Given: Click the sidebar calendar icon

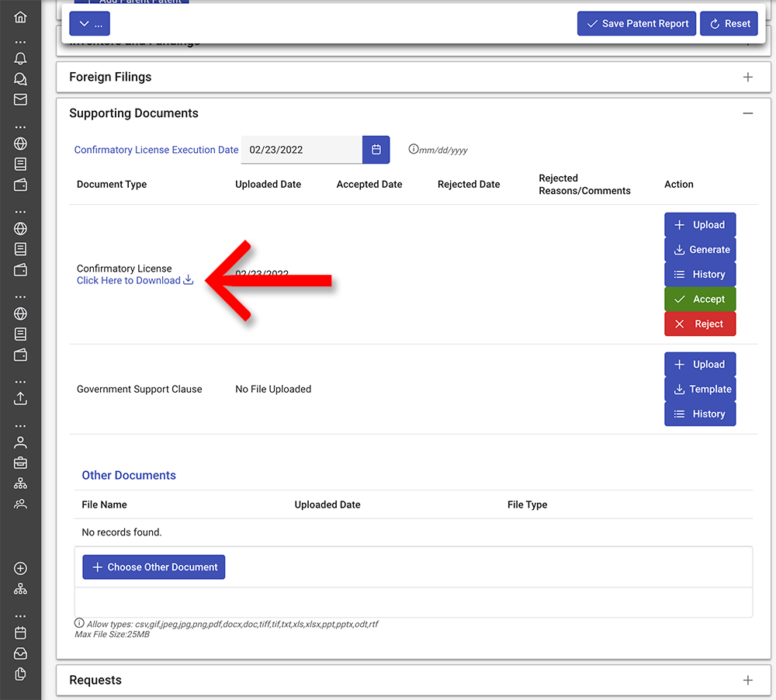Looking at the screenshot, I should click(20, 632).
